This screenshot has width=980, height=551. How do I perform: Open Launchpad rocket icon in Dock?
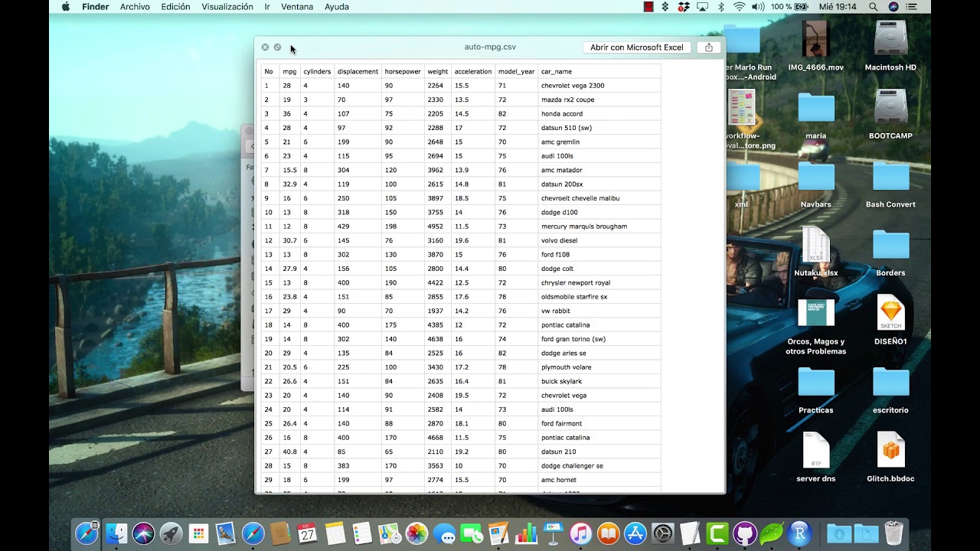(171, 533)
